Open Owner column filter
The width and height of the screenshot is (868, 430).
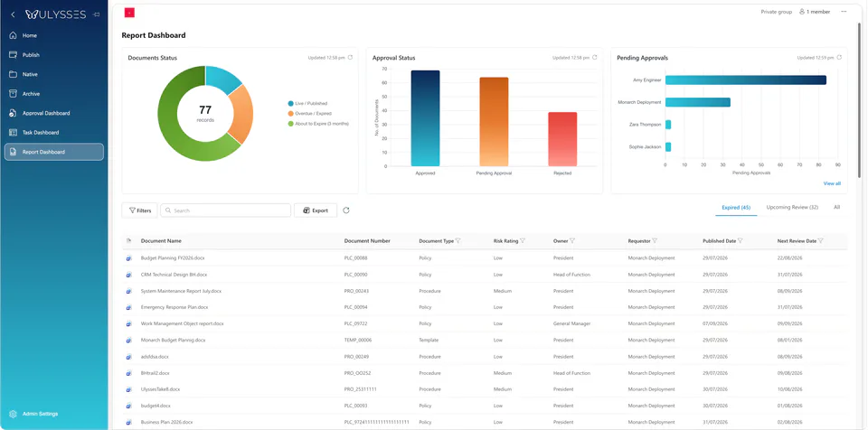(x=572, y=240)
